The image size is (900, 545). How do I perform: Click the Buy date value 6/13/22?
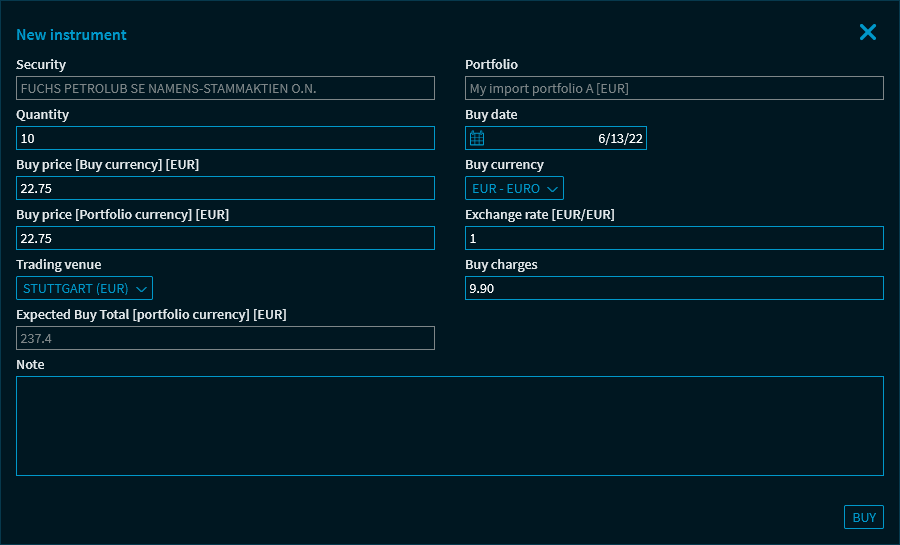618,139
